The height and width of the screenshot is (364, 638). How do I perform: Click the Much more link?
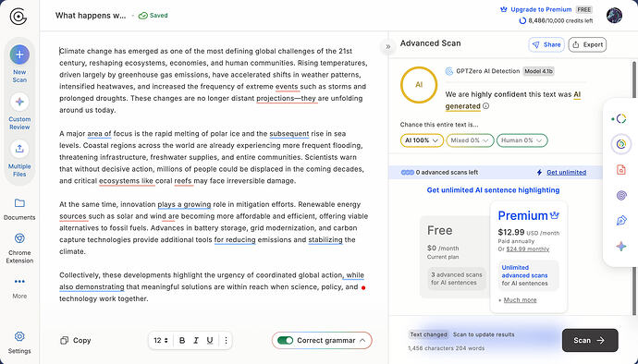(520, 299)
